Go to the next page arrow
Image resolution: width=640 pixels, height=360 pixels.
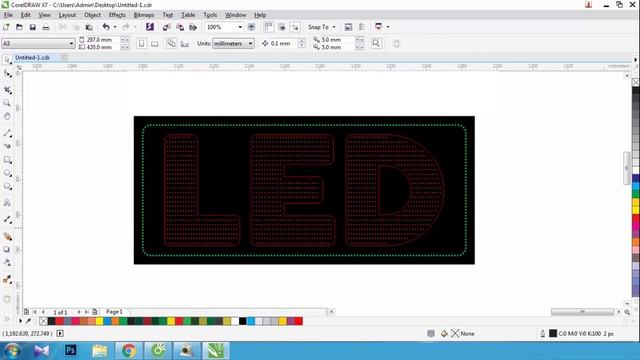(x=79, y=312)
